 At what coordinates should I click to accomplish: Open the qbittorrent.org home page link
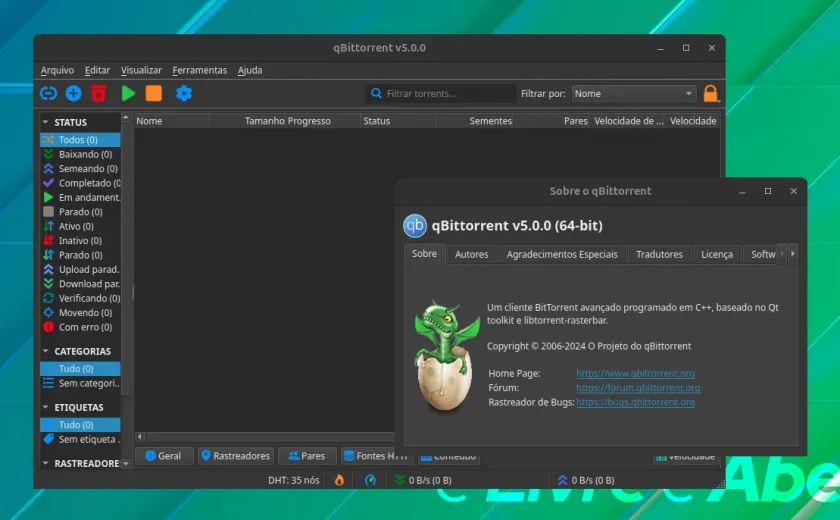[x=635, y=373]
